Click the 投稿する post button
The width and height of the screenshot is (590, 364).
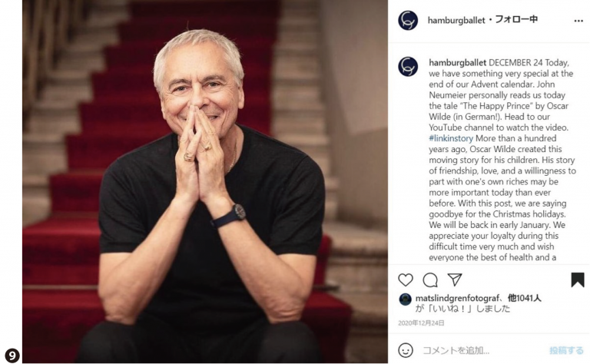click(x=566, y=350)
